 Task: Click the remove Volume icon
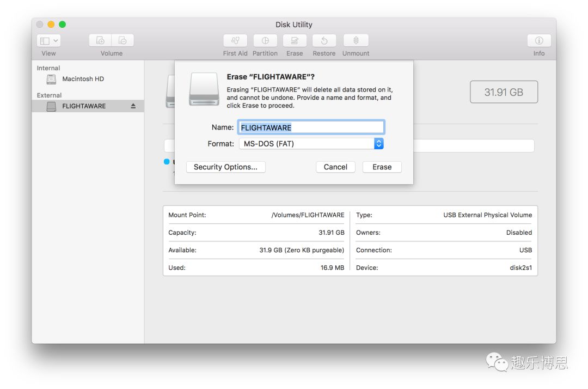[x=122, y=40]
